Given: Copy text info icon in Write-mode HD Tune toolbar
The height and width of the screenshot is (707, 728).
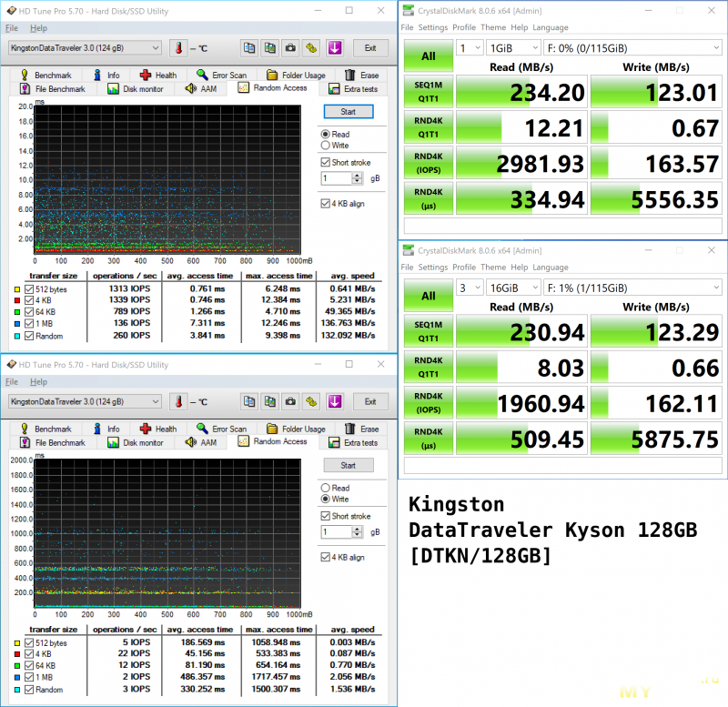Looking at the screenshot, I should coord(249,401).
